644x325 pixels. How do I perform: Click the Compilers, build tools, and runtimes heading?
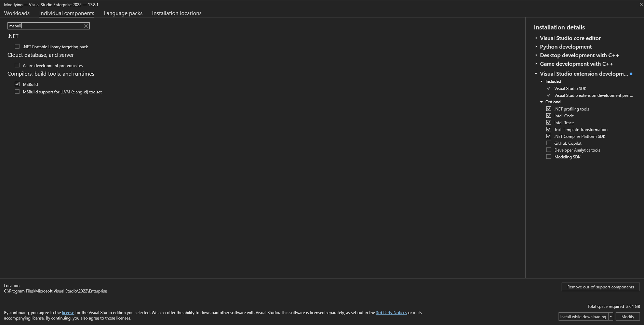pyautogui.click(x=51, y=74)
